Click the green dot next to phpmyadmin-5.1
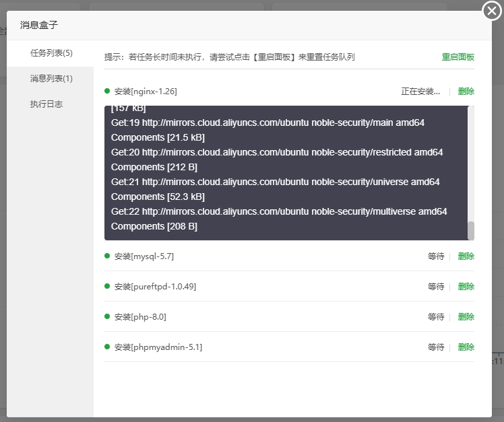The width and height of the screenshot is (504, 422). point(107,347)
